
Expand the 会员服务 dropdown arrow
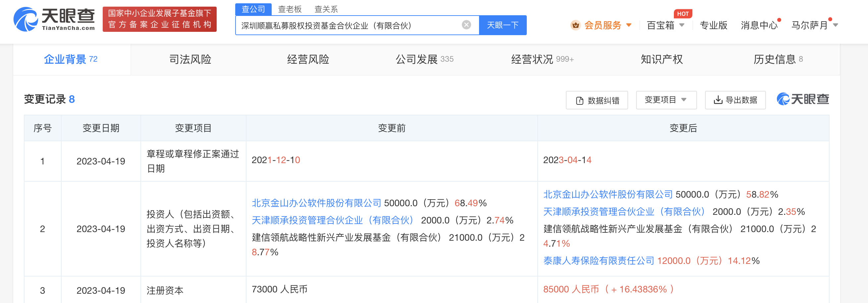[x=629, y=25]
